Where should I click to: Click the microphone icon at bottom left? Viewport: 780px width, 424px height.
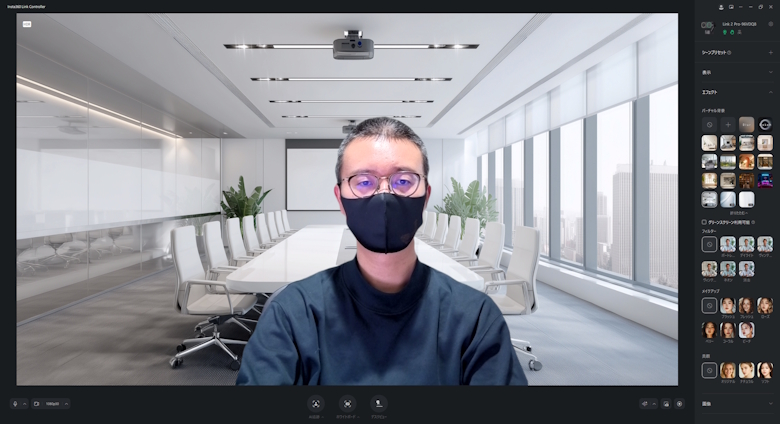click(15, 404)
